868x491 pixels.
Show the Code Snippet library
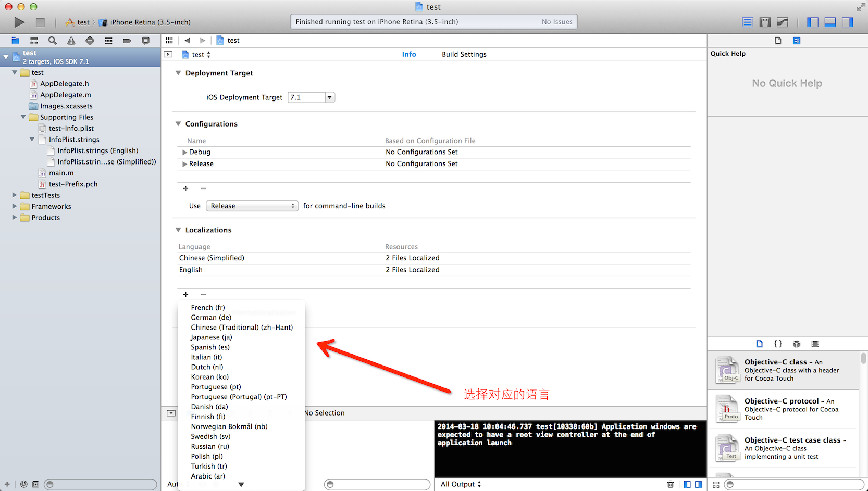[x=778, y=344]
